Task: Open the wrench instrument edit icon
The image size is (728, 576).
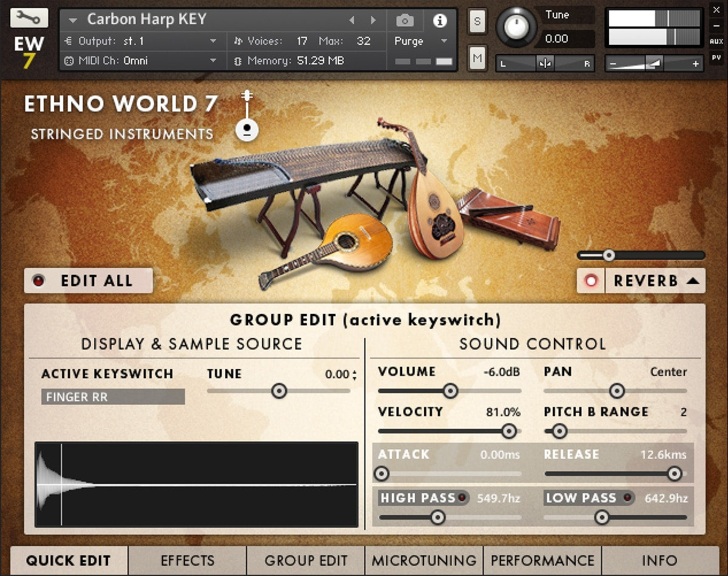Action: (x=26, y=18)
